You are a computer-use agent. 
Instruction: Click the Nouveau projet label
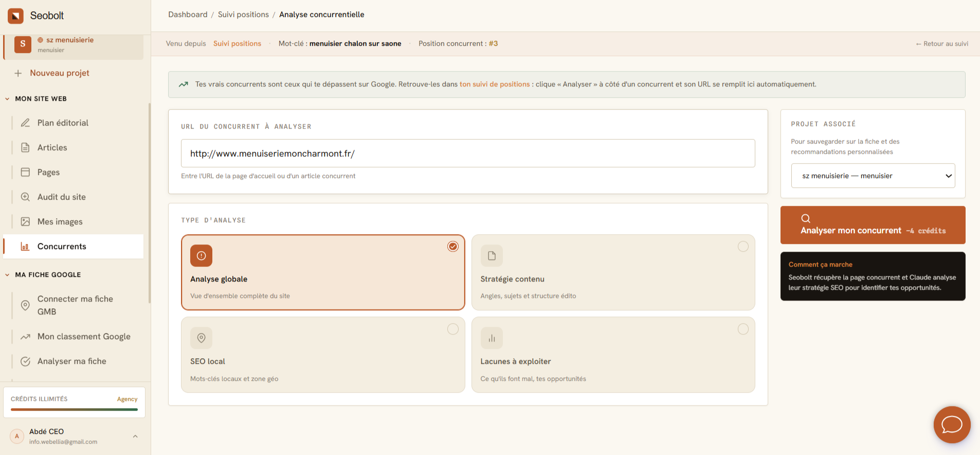[x=60, y=73]
